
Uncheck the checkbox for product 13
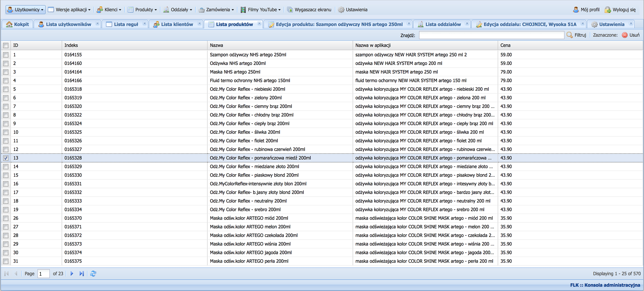[6, 158]
